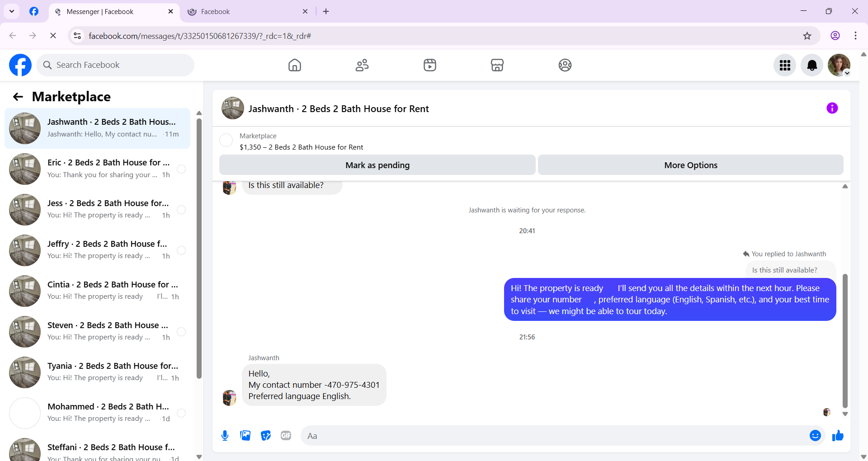Open the Groups icon in top navigation
Image resolution: width=868 pixels, height=461 pixels.
pos(565,65)
